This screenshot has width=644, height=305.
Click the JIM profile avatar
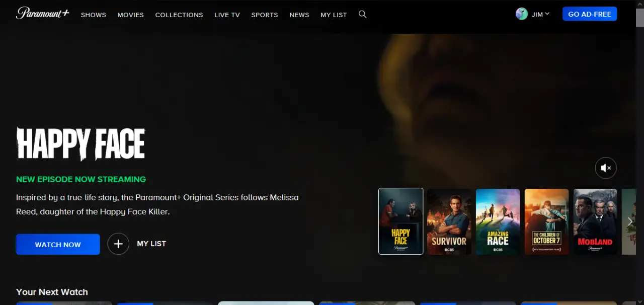[522, 14]
